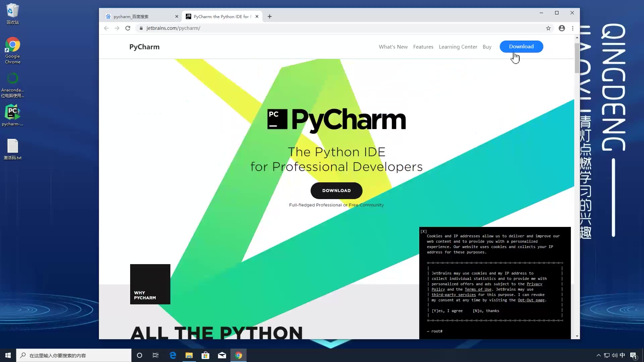The height and width of the screenshot is (362, 644).
Task: Open Microsoft Store from taskbar
Action: [x=205, y=355]
